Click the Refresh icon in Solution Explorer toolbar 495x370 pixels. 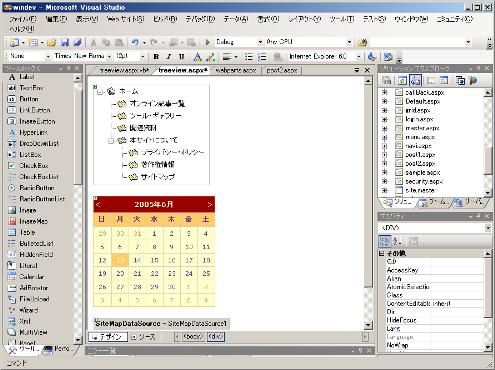tap(402, 80)
